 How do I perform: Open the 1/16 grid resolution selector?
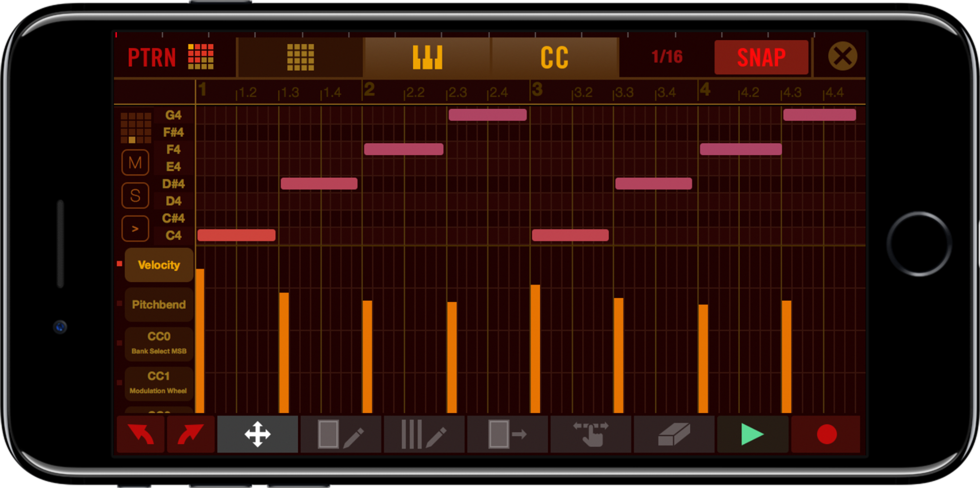coord(667,57)
